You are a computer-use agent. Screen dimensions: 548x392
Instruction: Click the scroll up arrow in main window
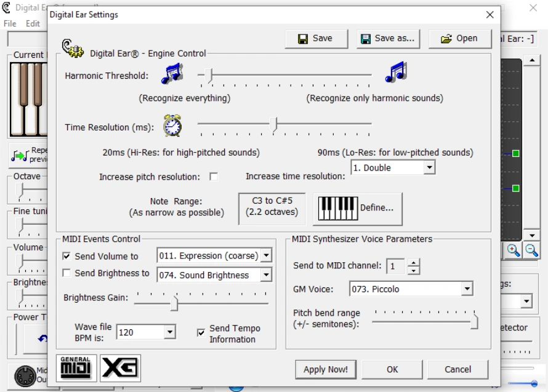click(x=532, y=60)
